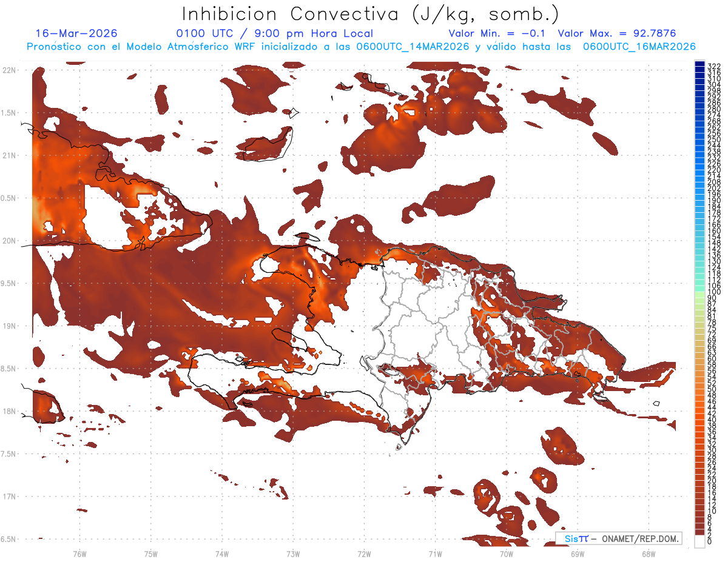Pick the white swatch at the bottom of the color scale

pyautogui.click(x=700, y=541)
